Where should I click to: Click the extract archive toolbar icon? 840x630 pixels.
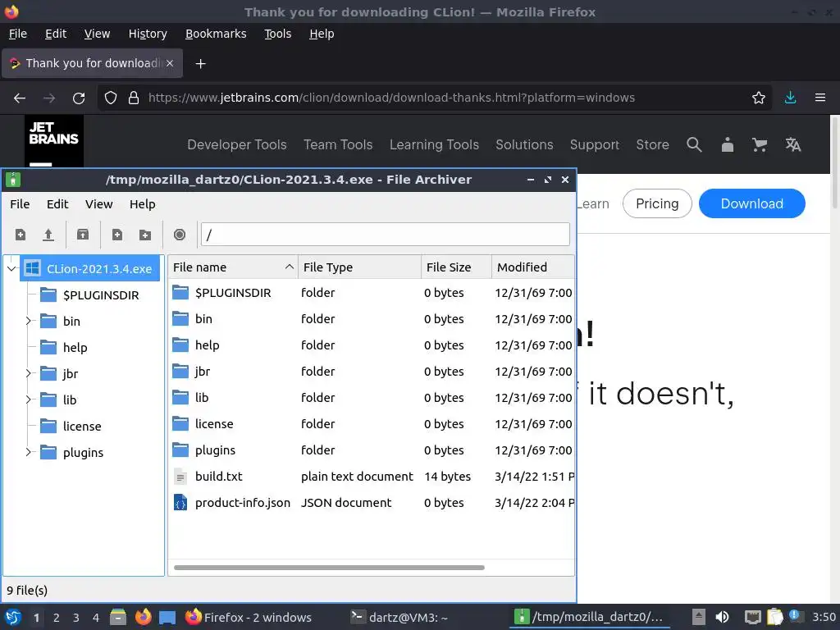[x=83, y=235]
